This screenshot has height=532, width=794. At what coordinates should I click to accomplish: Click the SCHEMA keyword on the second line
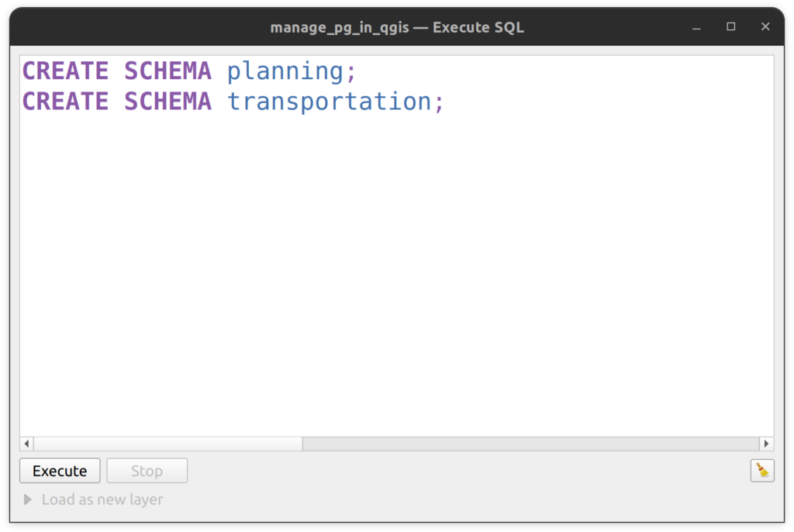(x=167, y=102)
